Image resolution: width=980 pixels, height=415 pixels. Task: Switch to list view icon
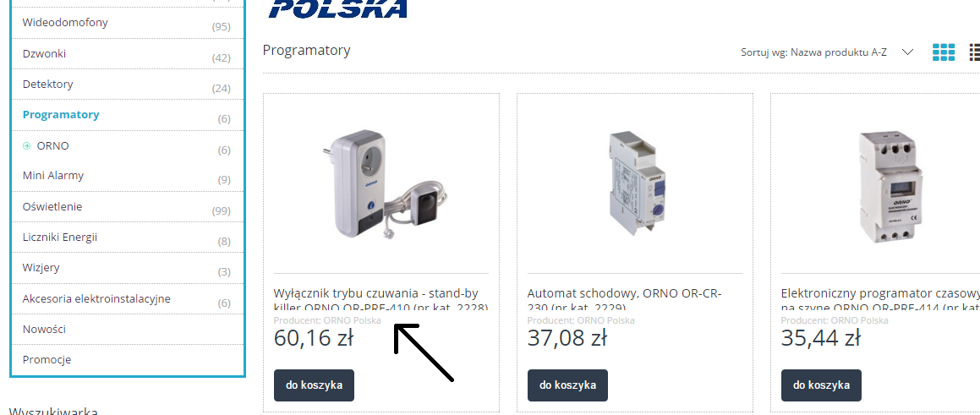point(974,52)
